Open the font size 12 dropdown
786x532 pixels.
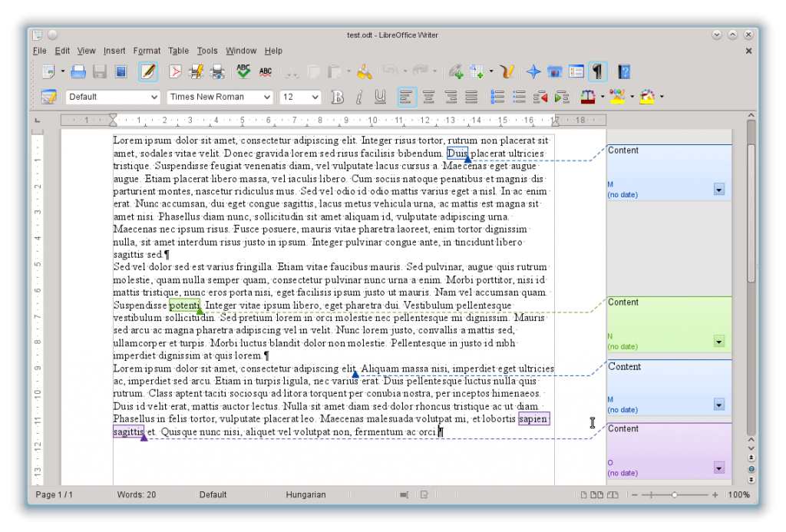tap(315, 97)
